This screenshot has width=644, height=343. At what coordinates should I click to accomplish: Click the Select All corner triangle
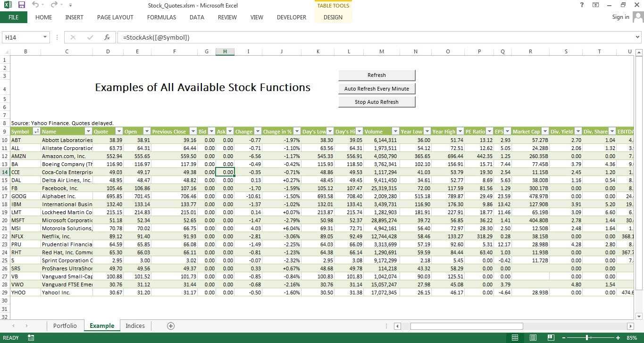[x=5, y=52]
